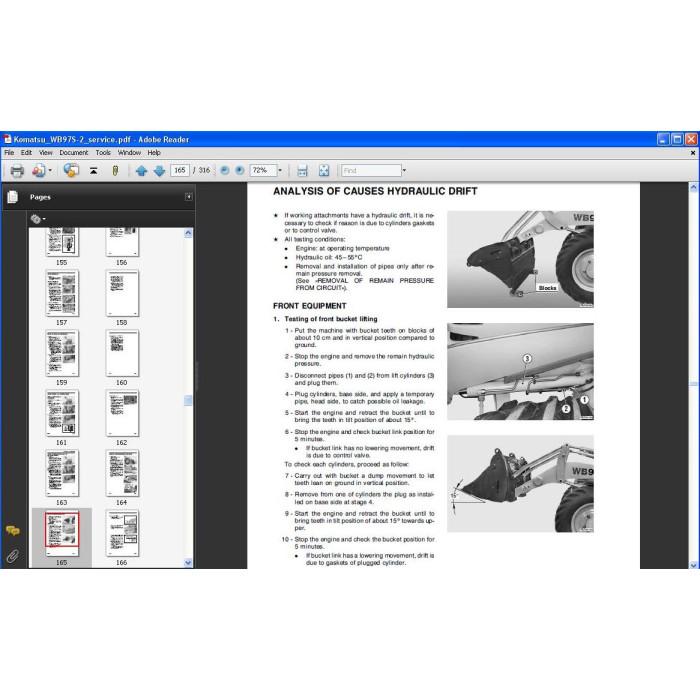
Task: Click the zoom in round button
Action: click(x=240, y=171)
